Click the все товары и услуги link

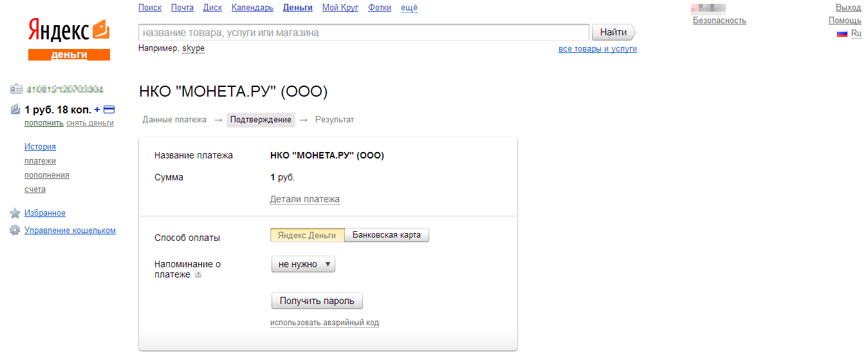(x=598, y=49)
